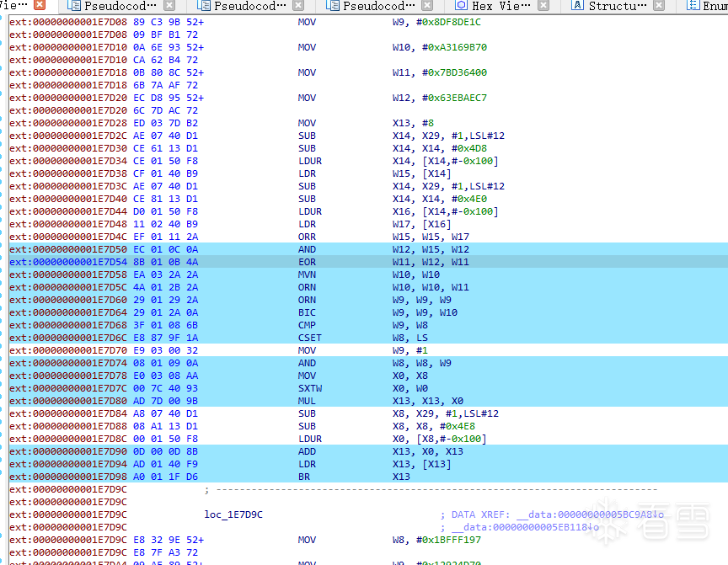Select the BR X13 instruction line
Screen dimensions: 728x565
tap(368, 477)
